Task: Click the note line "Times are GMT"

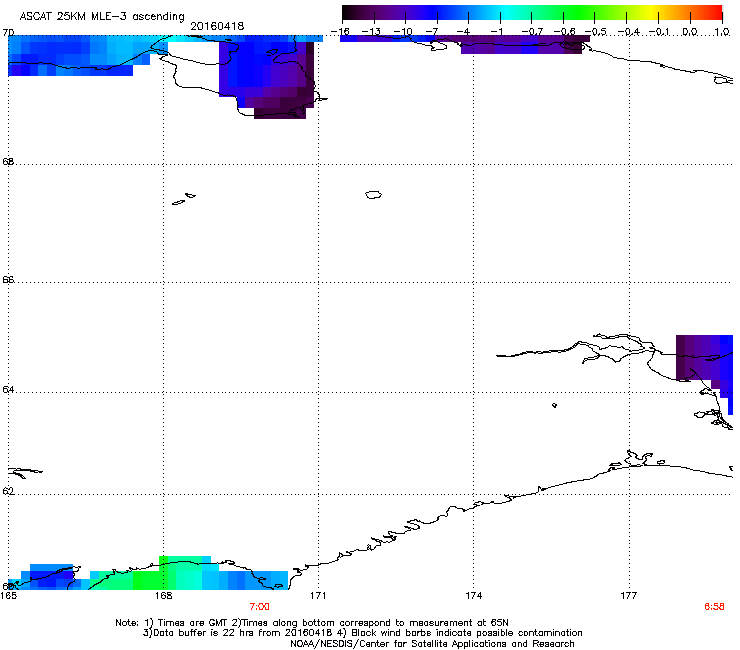Action: pyautogui.click(x=312, y=623)
